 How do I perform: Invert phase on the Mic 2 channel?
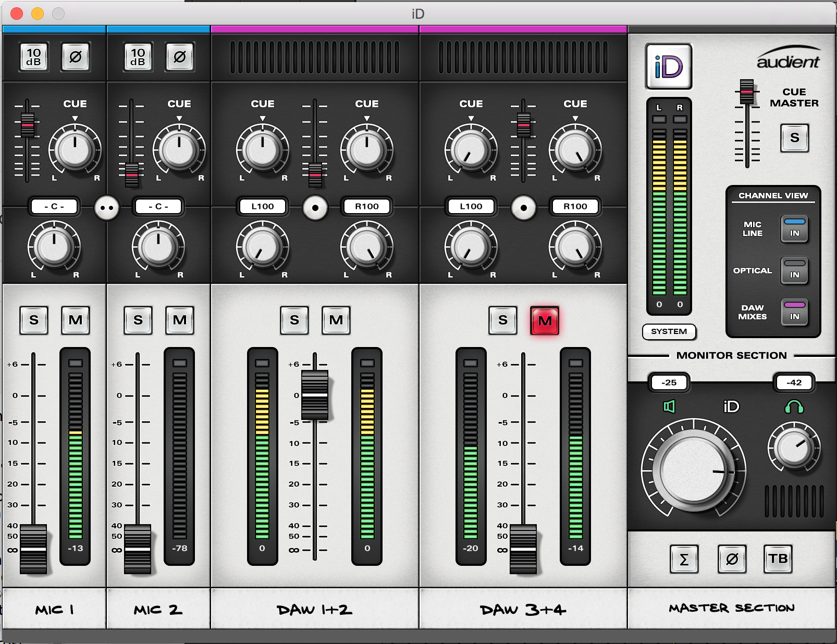[x=180, y=57]
